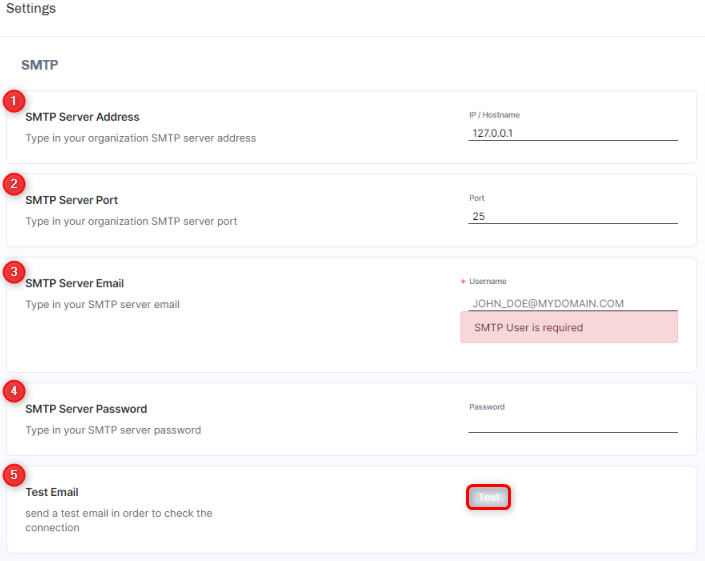The width and height of the screenshot is (705, 561).
Task: Click 'Type in your organization SMTP server address' text
Action: 141,138
